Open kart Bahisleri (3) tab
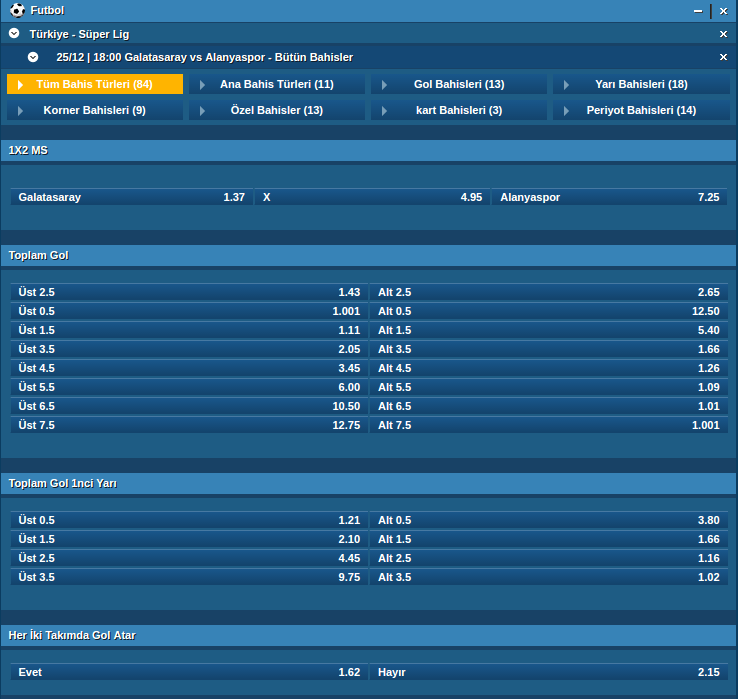The width and height of the screenshot is (738, 699). 459,110
